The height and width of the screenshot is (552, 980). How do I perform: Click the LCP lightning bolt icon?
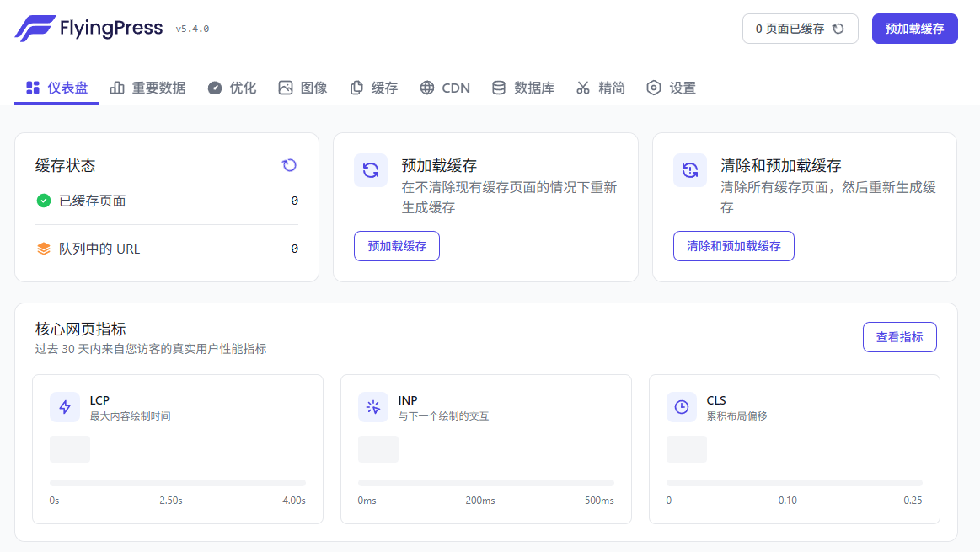(x=65, y=408)
